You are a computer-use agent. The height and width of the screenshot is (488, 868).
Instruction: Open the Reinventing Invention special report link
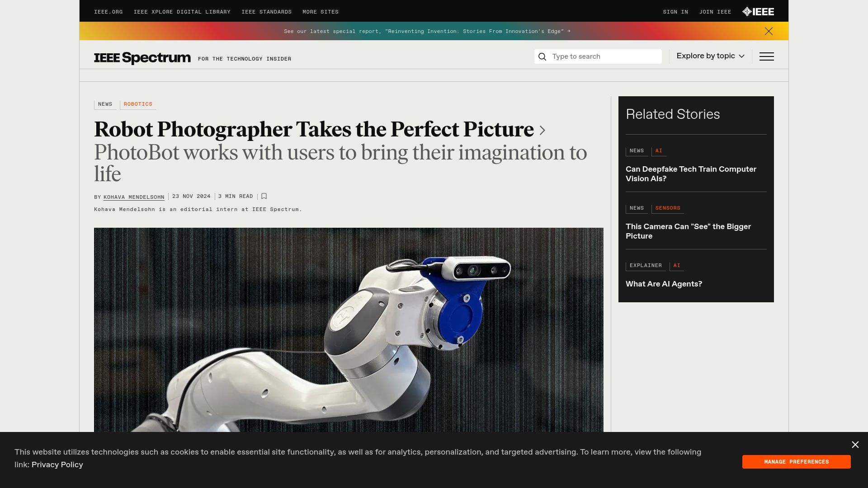pyautogui.click(x=427, y=31)
